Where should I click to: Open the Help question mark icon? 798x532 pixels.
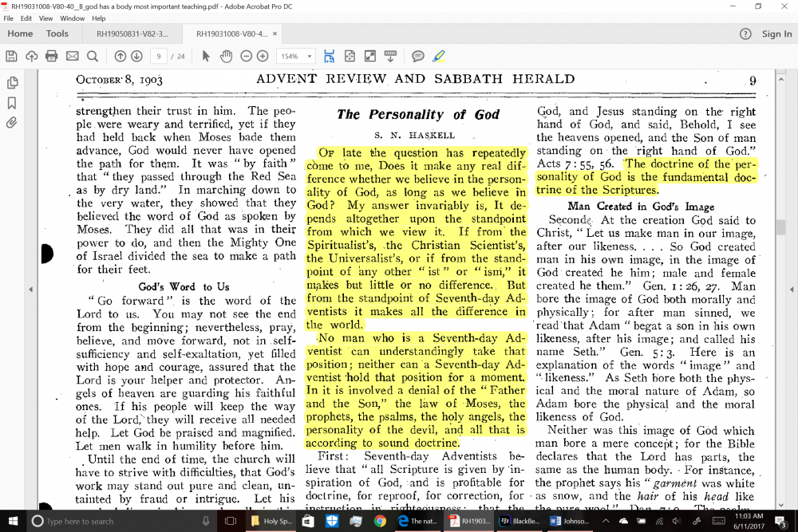click(x=745, y=34)
